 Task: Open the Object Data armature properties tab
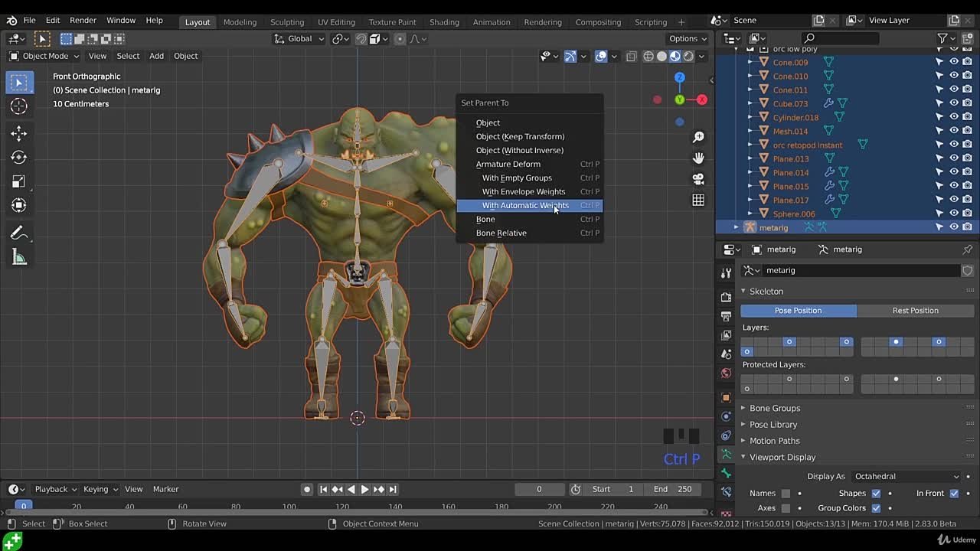[x=726, y=455]
